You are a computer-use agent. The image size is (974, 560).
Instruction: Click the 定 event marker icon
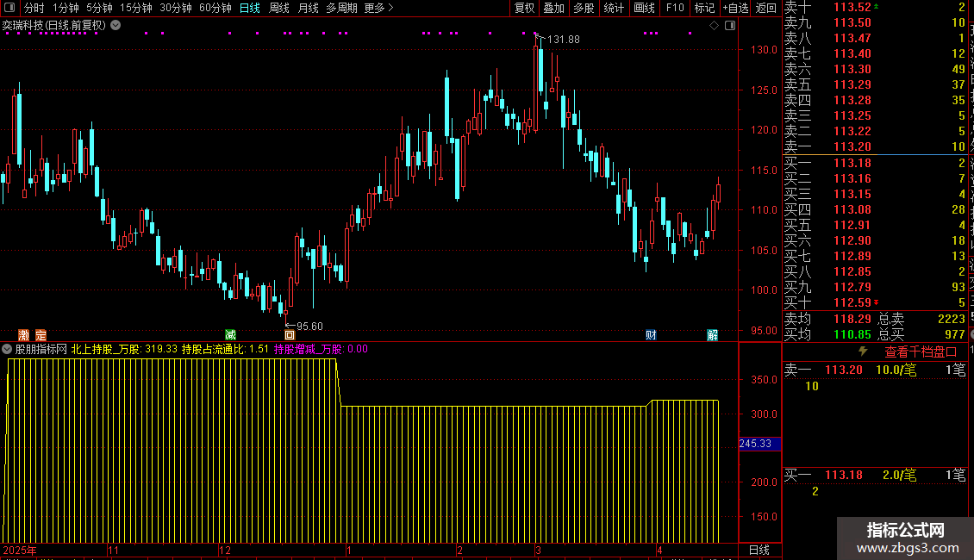pos(41,335)
